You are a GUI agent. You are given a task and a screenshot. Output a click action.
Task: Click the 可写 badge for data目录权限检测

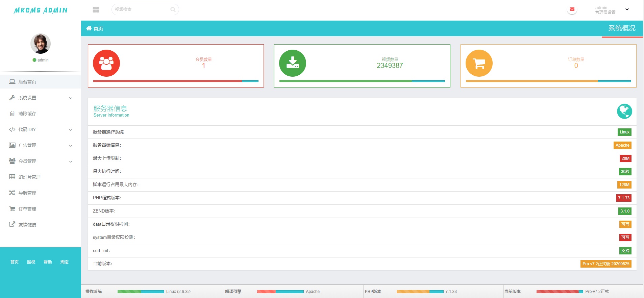625,224
